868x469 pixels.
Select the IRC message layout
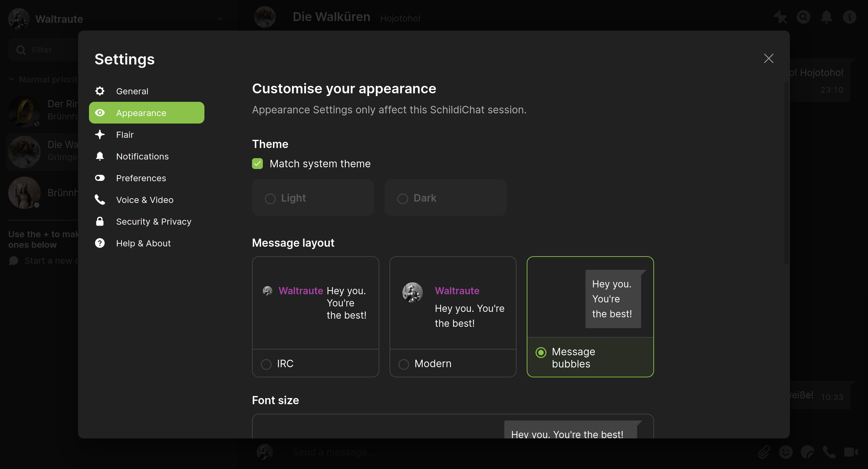[266, 364]
